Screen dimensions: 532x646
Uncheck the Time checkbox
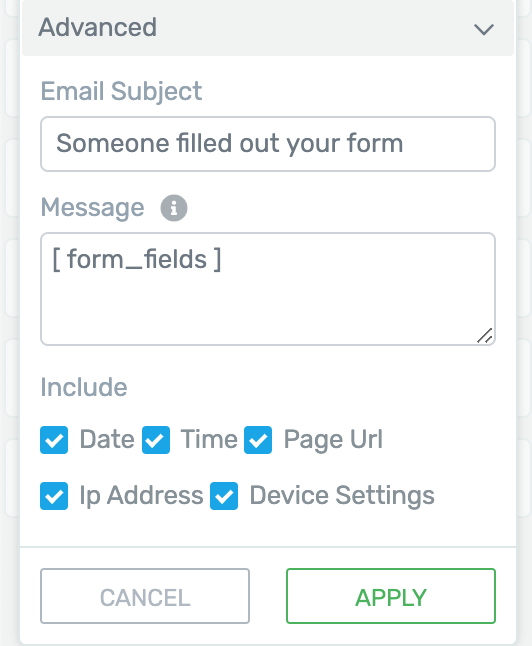click(x=156, y=440)
